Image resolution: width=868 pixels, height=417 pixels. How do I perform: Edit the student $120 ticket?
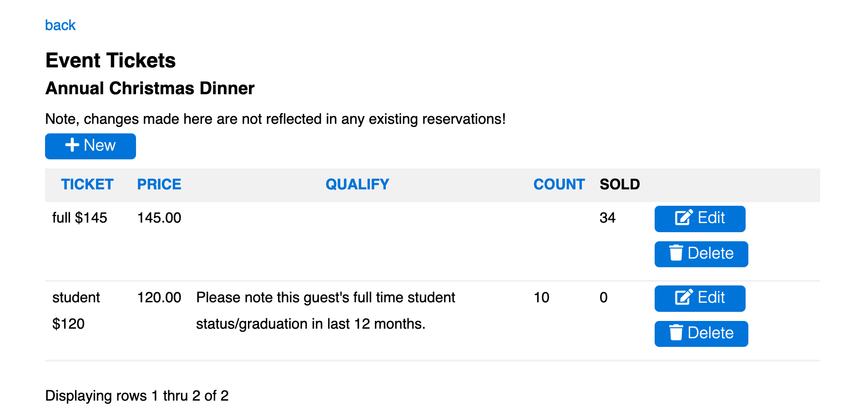tap(700, 299)
